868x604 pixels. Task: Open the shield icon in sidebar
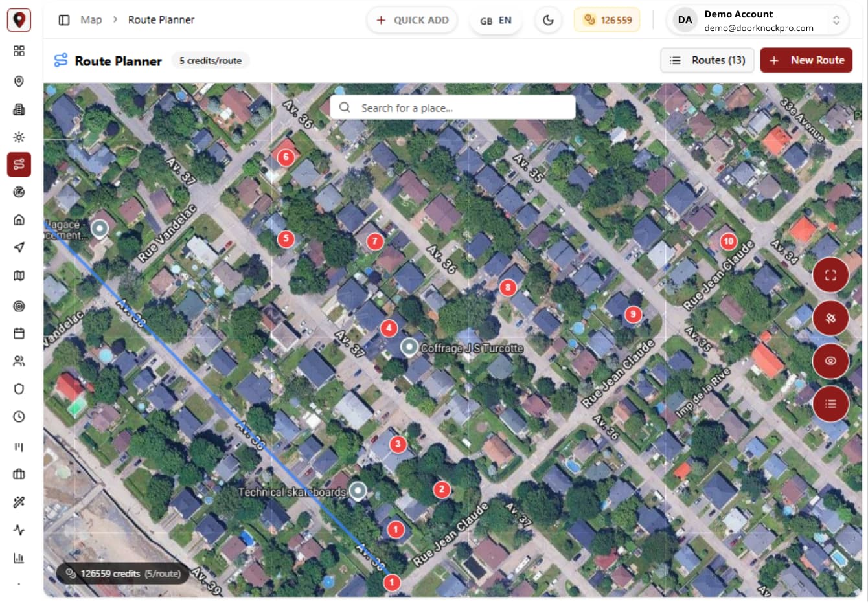[x=19, y=388]
